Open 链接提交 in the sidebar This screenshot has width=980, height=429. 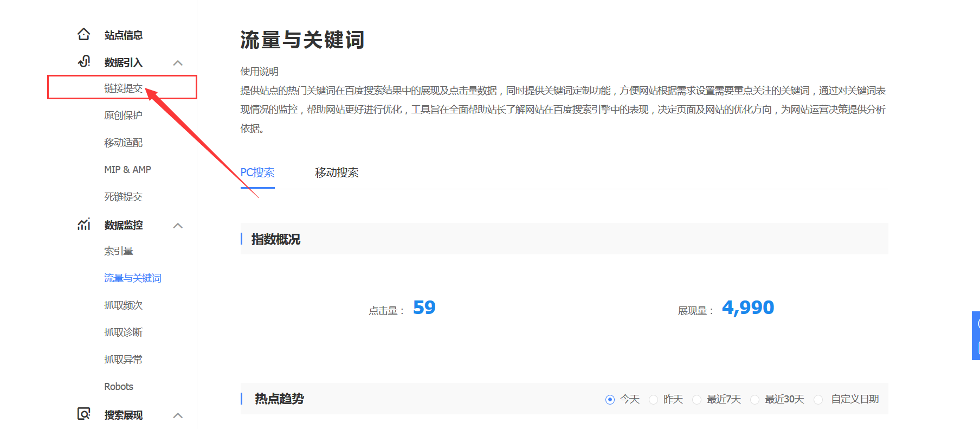coord(123,88)
